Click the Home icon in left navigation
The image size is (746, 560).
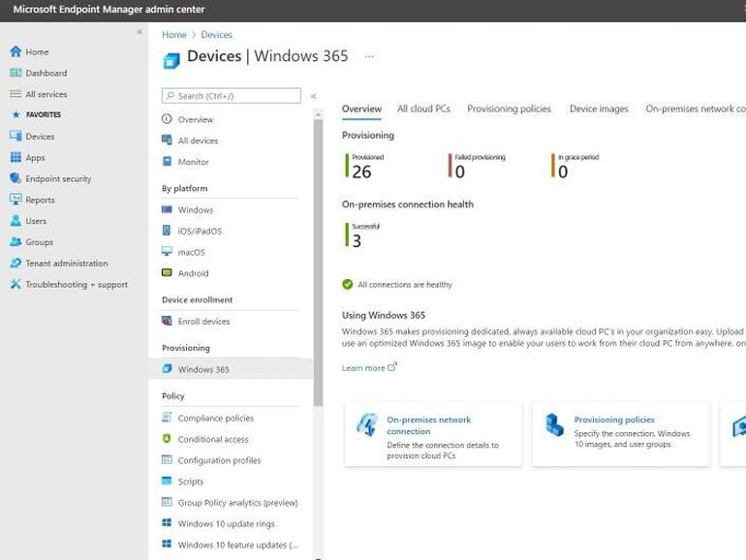(16, 51)
